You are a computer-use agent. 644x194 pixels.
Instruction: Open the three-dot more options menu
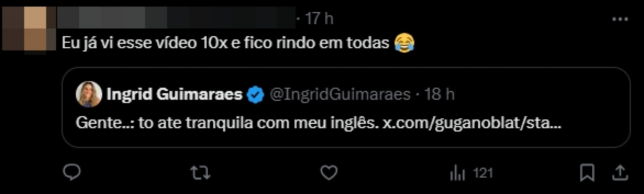click(620, 19)
